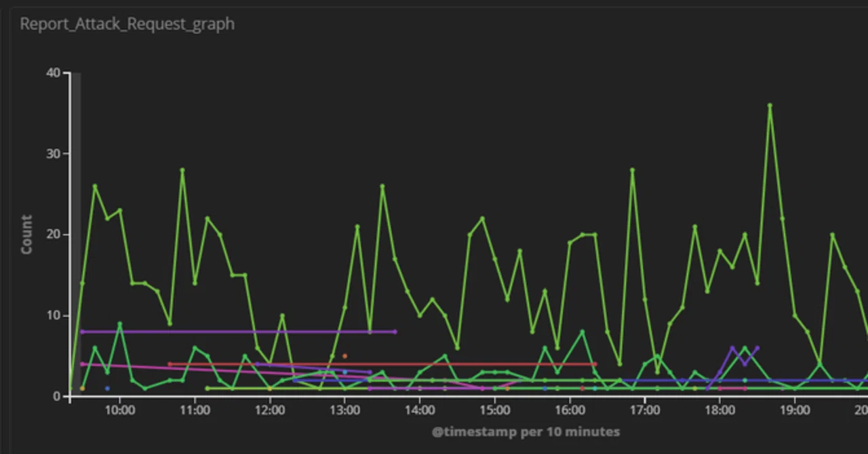
Task: Click the "18:00" time tick label
Action: [719, 410]
